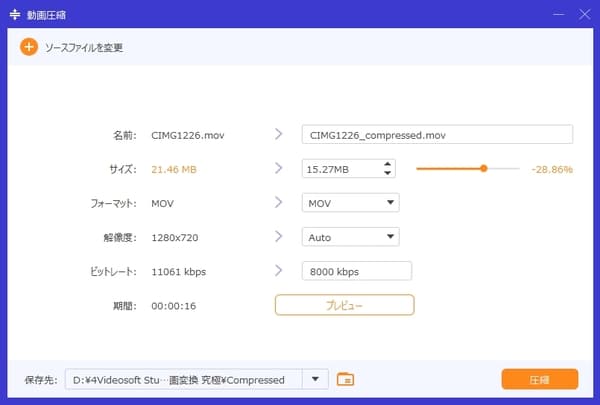Click the arrow icon beside the file name
Image resolution: width=600 pixels, height=405 pixels.
278,134
